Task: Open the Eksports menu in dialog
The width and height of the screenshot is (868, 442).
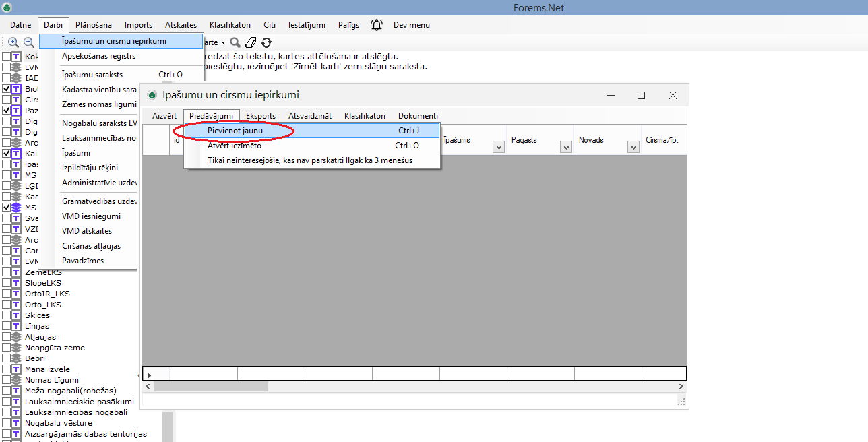Action: [x=260, y=116]
